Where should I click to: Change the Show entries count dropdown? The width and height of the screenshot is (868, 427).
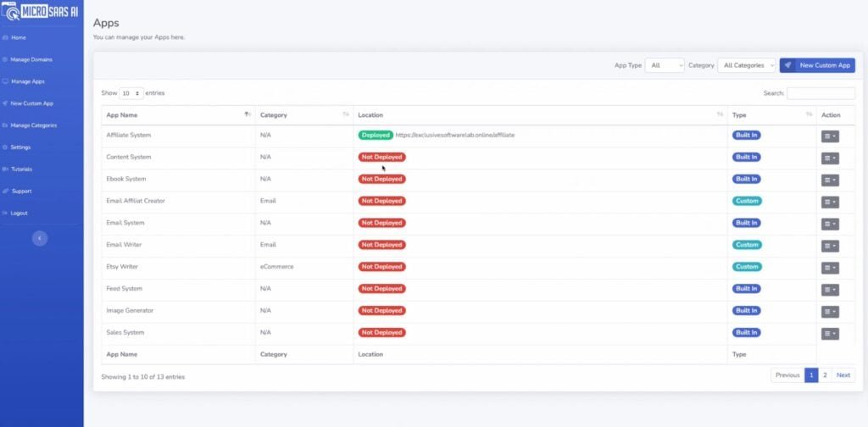click(x=131, y=93)
